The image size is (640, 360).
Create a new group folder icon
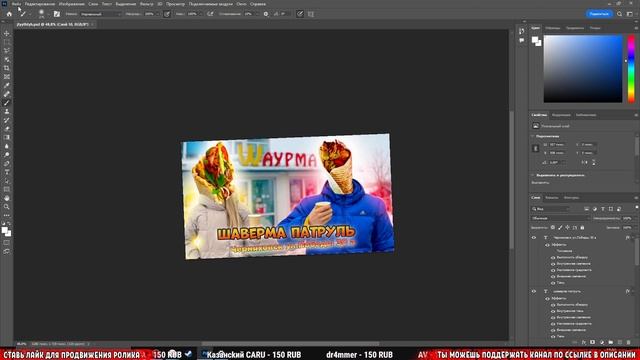click(611, 342)
